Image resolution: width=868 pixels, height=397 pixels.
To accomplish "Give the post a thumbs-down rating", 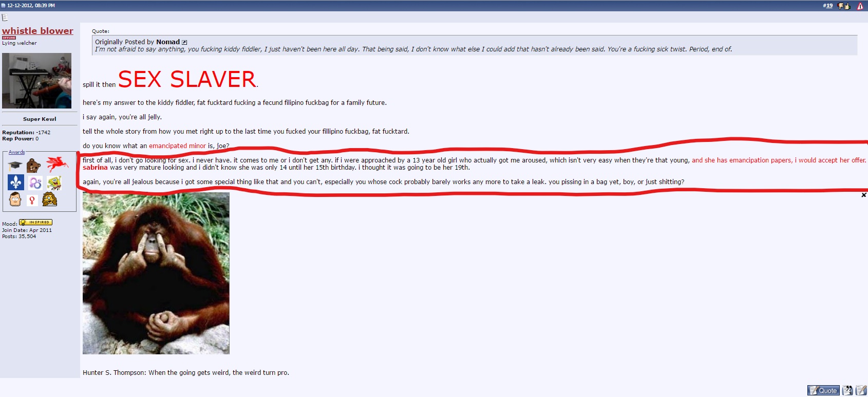I will pos(841,6).
